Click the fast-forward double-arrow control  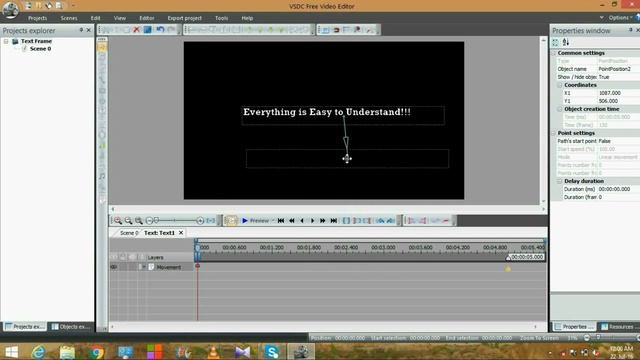[323, 220]
